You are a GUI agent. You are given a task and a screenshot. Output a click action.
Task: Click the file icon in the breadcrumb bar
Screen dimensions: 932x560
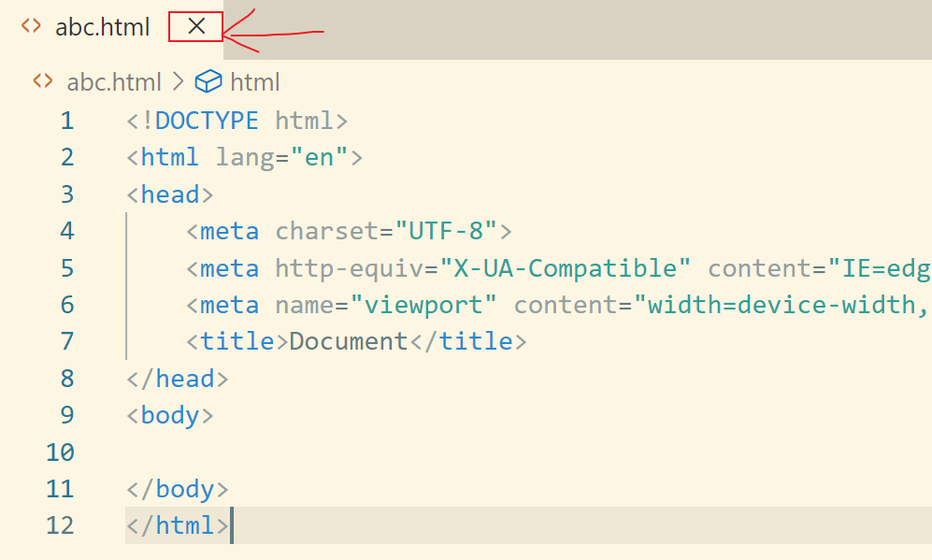click(x=42, y=81)
